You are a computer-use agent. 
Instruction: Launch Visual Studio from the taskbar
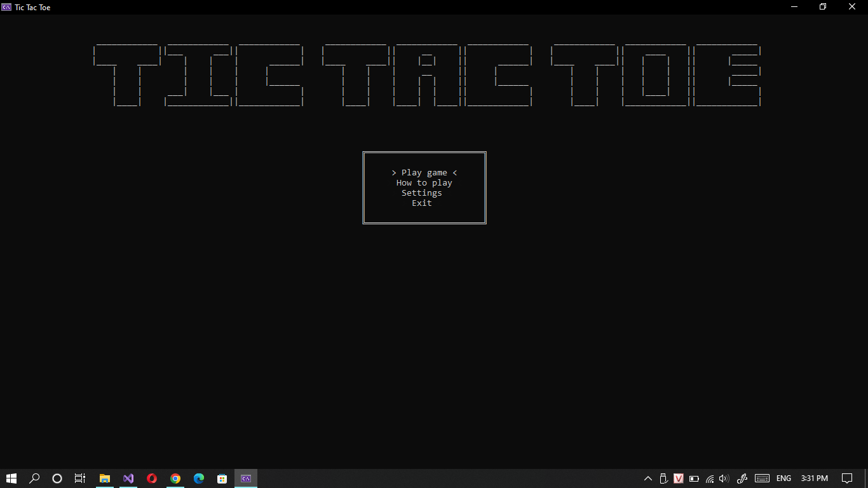coord(128,478)
